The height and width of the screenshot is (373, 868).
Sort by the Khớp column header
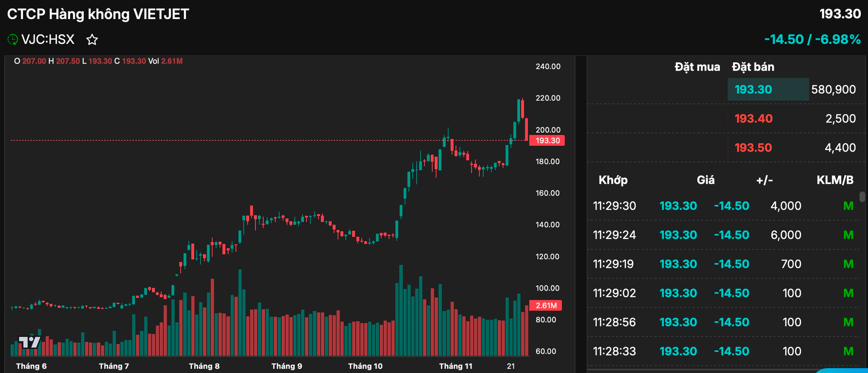(x=613, y=180)
